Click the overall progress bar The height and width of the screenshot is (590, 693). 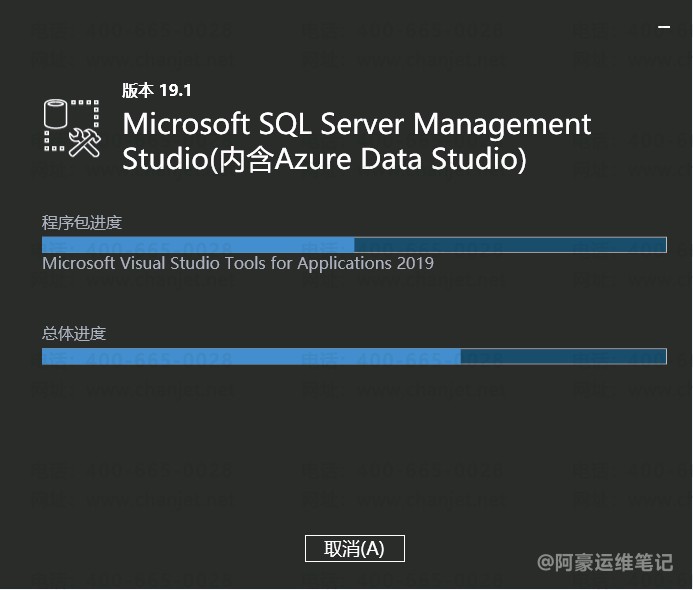coord(354,356)
